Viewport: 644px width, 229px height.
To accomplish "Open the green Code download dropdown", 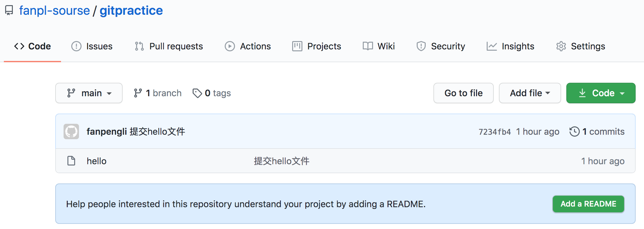I will tap(601, 93).
